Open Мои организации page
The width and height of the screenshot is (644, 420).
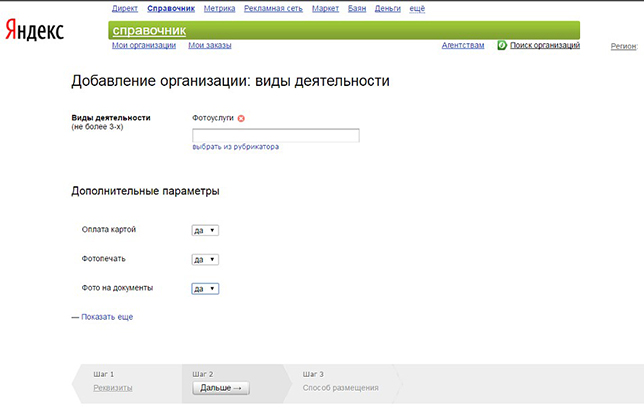point(144,45)
